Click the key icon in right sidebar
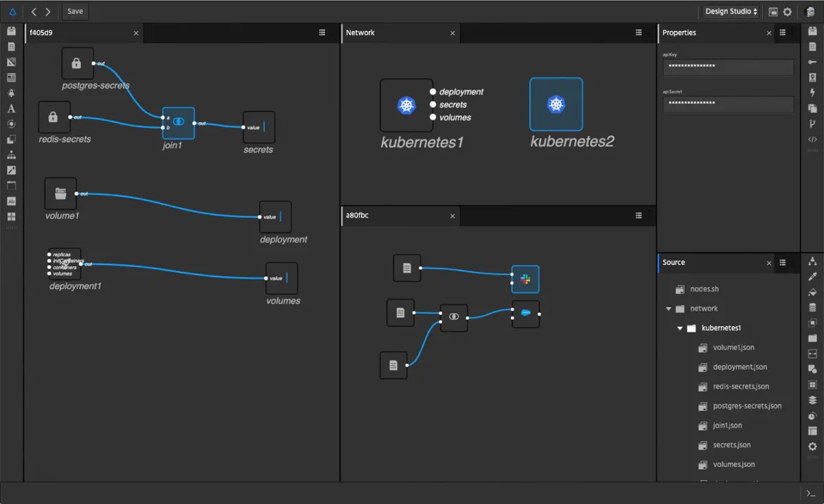The width and height of the screenshot is (824, 504). point(812,62)
